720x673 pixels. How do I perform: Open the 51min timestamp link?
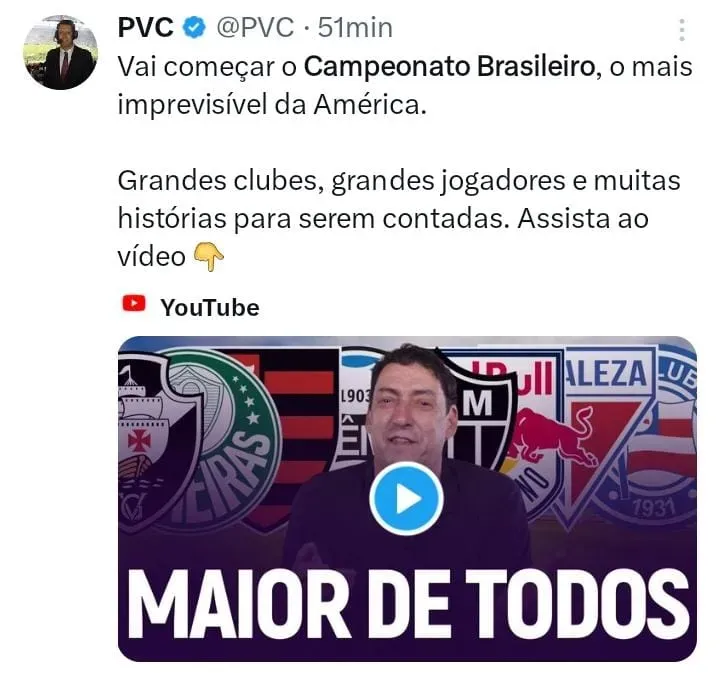point(355,28)
